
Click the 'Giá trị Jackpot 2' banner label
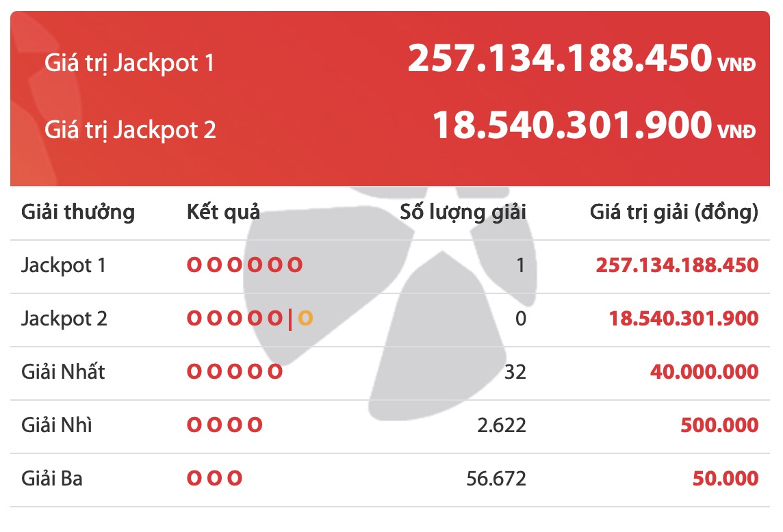click(130, 129)
